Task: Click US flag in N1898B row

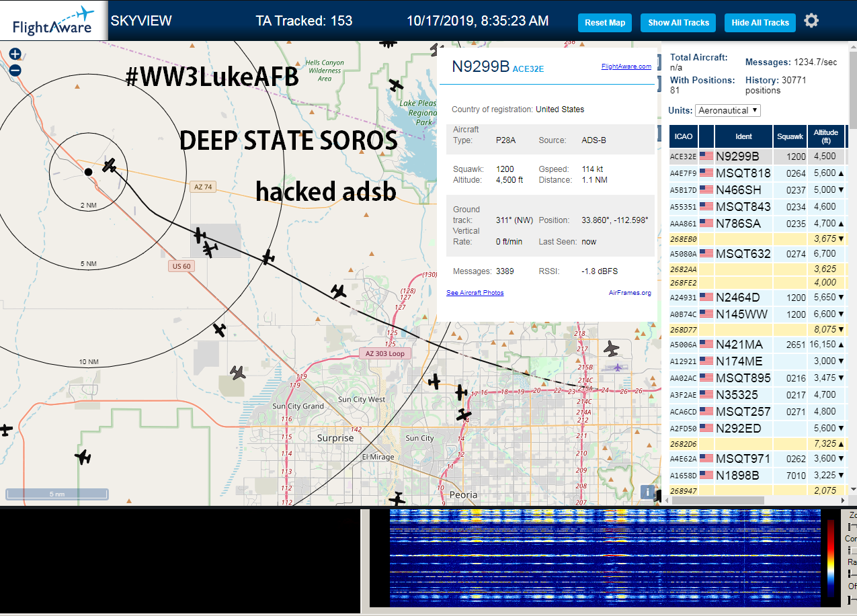Action: (706, 476)
